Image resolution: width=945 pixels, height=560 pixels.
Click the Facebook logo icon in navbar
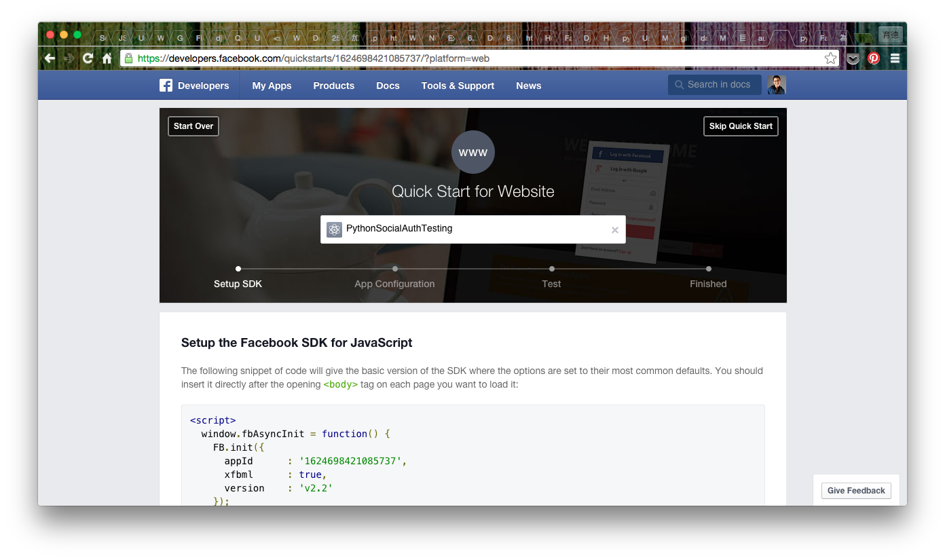click(166, 86)
